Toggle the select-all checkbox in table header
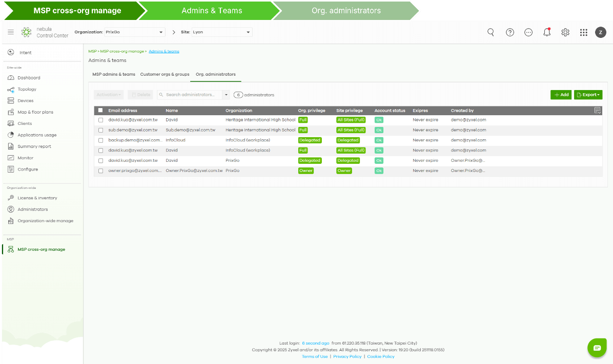613x364 pixels. 100,110
